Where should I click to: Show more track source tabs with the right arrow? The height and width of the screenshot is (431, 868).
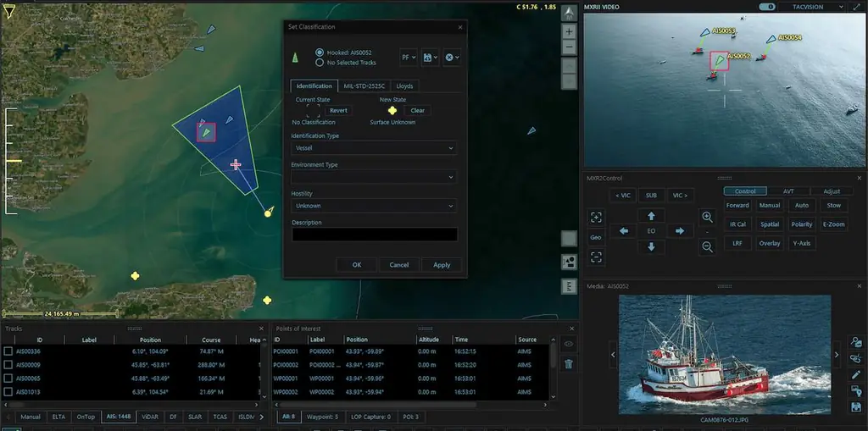(x=261, y=417)
